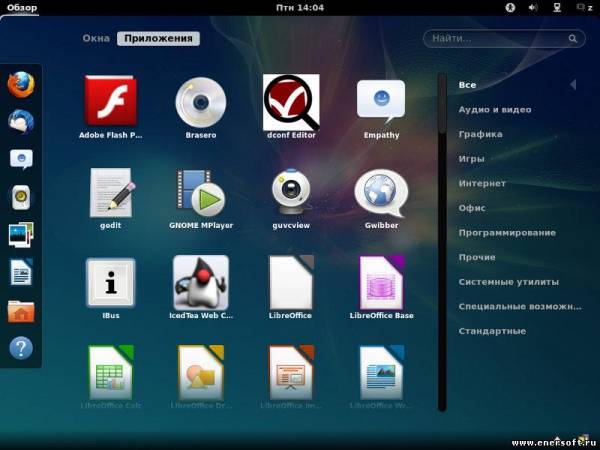Open Writer document icon in dash

tap(21, 272)
